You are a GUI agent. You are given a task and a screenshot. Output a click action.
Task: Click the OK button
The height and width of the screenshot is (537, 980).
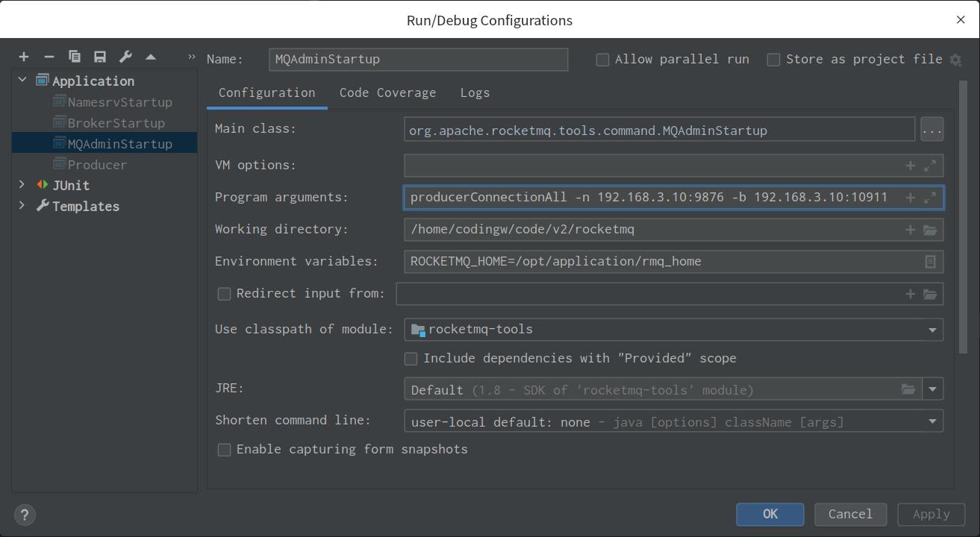[x=770, y=514]
